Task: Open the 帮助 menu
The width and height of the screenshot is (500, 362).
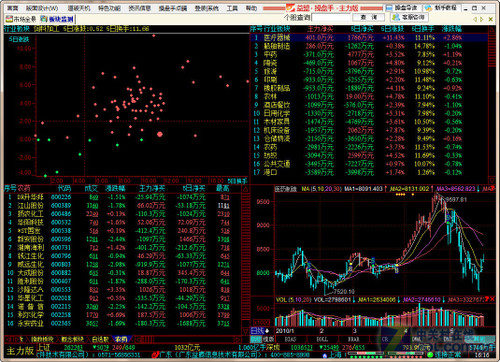Action: (251, 8)
